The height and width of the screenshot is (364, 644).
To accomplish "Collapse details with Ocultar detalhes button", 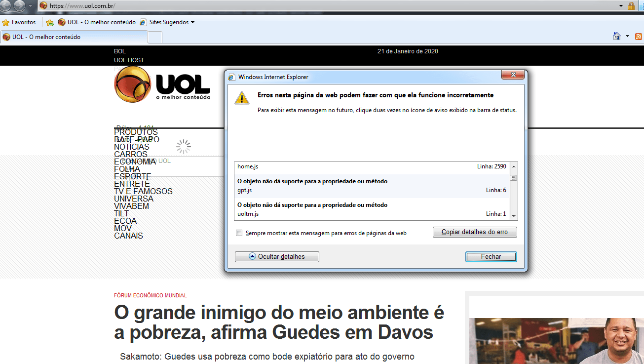I will coord(277,257).
